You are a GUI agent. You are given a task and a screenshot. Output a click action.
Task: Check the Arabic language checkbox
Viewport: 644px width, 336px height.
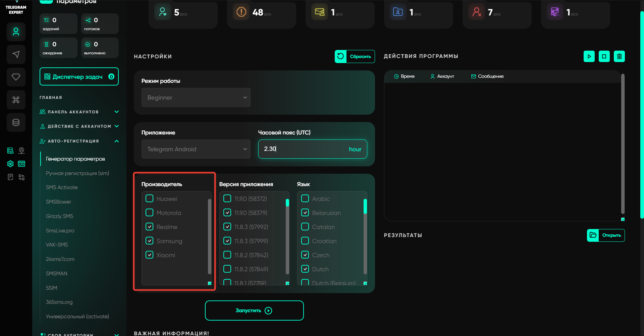coord(305,199)
